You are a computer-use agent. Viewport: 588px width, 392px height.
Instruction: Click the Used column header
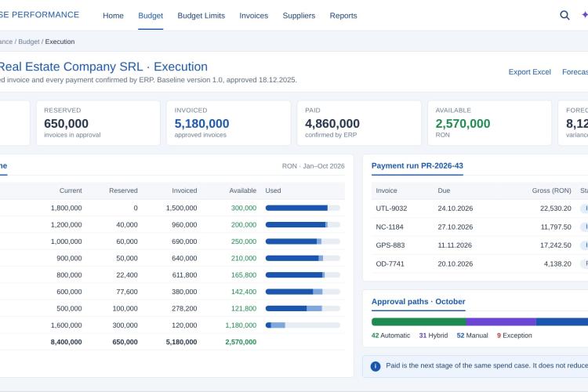coord(273,191)
